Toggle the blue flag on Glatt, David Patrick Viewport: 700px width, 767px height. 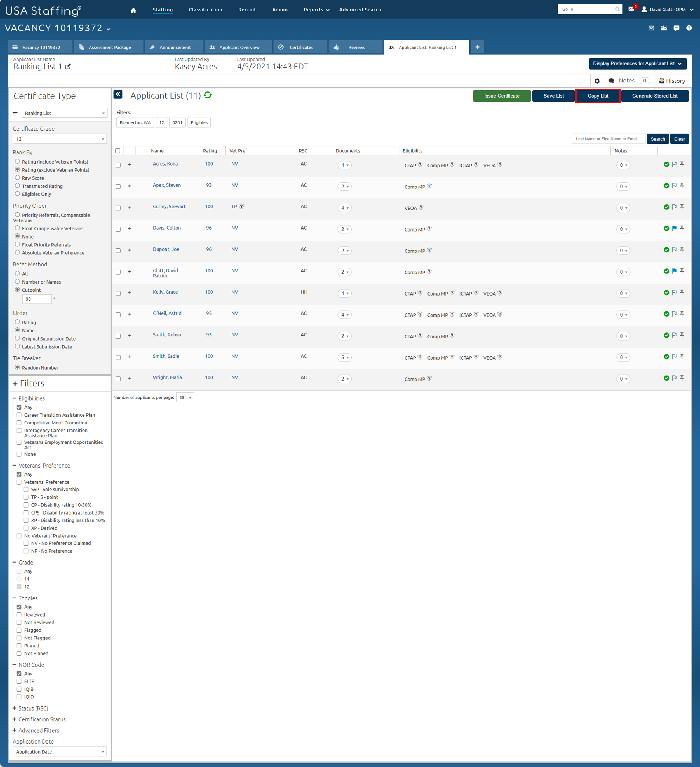click(674, 271)
